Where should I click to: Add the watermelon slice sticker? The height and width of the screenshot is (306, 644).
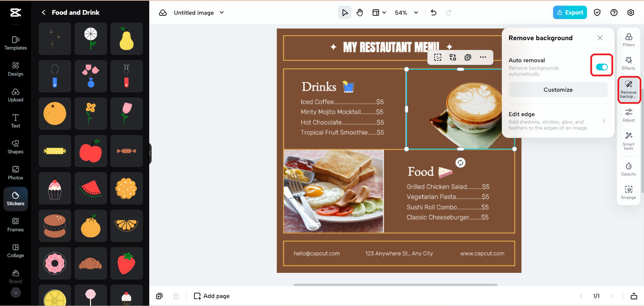point(91,188)
